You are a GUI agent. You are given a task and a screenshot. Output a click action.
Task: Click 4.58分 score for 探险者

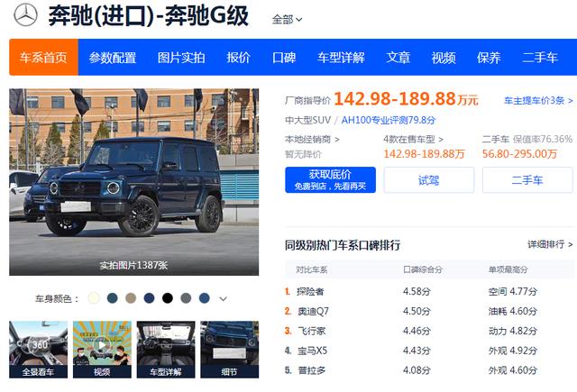(417, 292)
